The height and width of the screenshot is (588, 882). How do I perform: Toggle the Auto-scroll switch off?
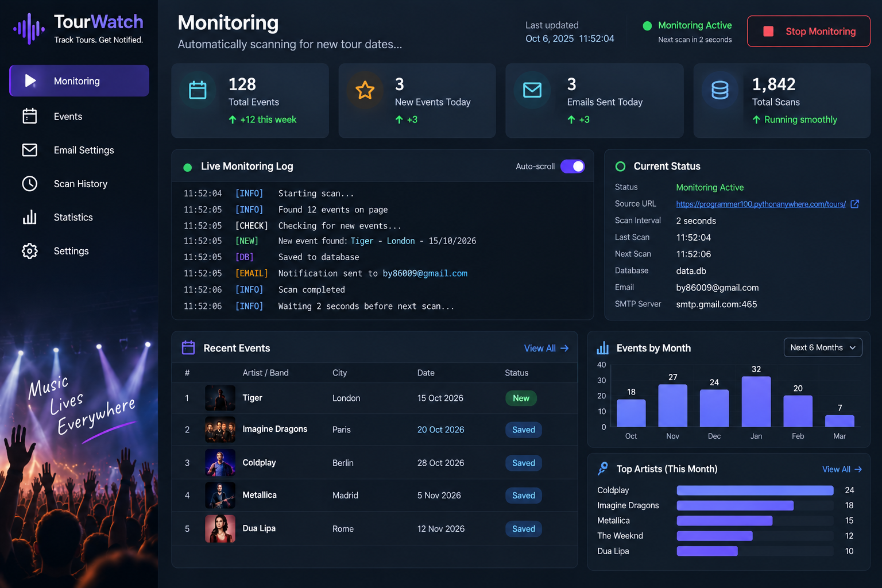tap(572, 167)
